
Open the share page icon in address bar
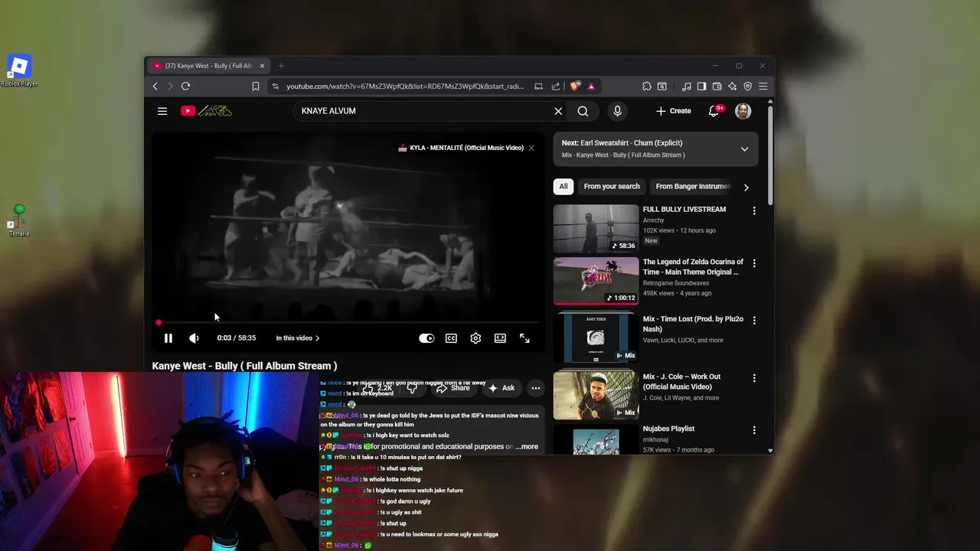(556, 86)
